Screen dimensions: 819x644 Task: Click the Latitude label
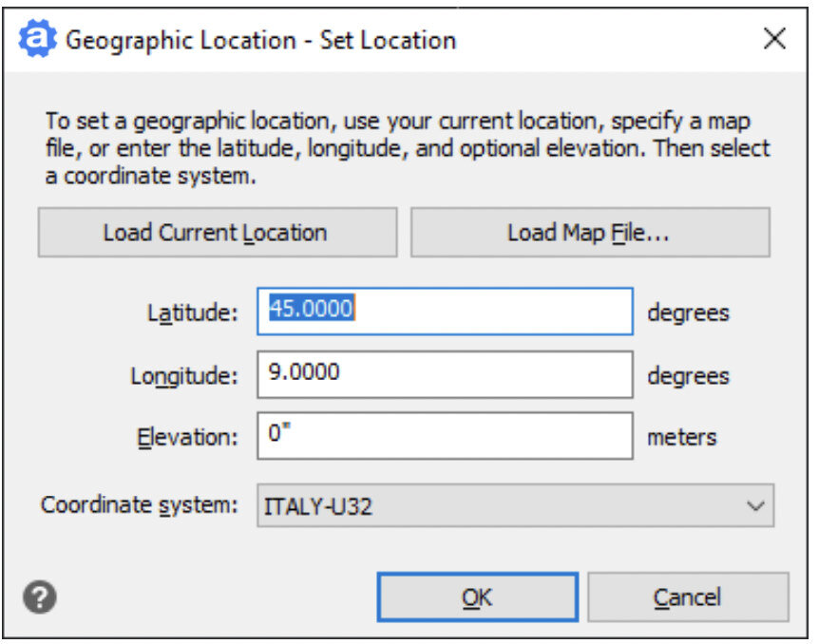(193, 313)
